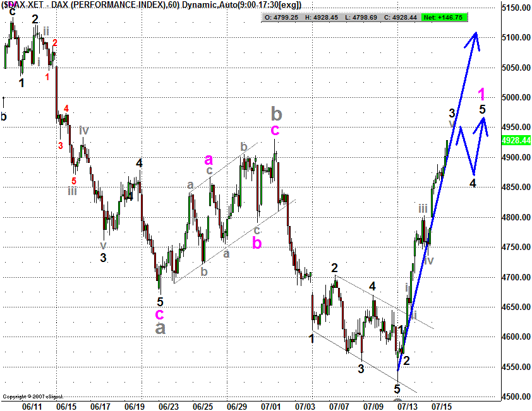Click the large gray 'a' at 06/23 low

(x=160, y=328)
